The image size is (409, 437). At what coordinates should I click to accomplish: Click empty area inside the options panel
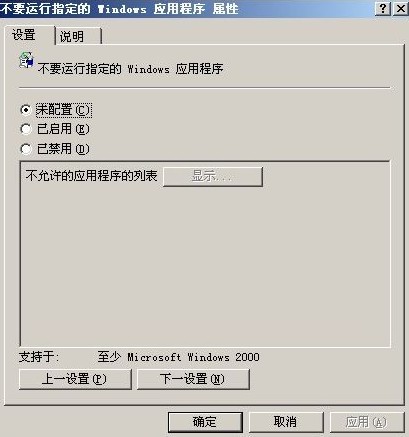pos(205,267)
